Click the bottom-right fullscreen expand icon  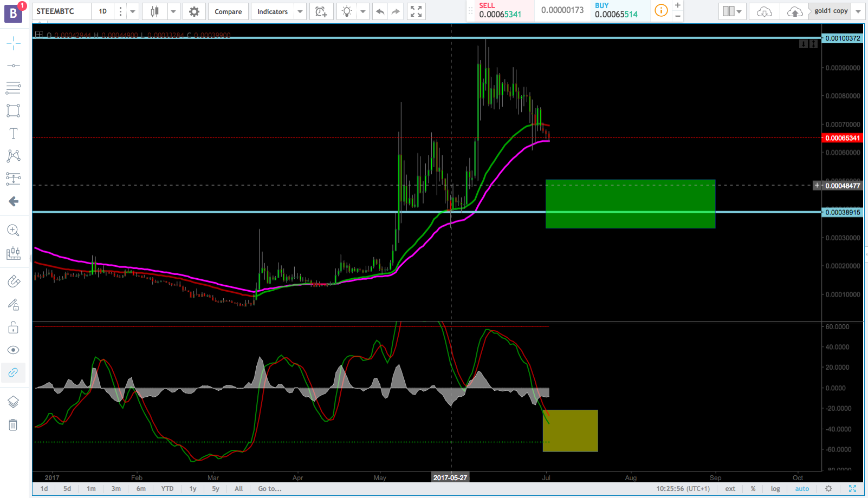click(x=852, y=489)
